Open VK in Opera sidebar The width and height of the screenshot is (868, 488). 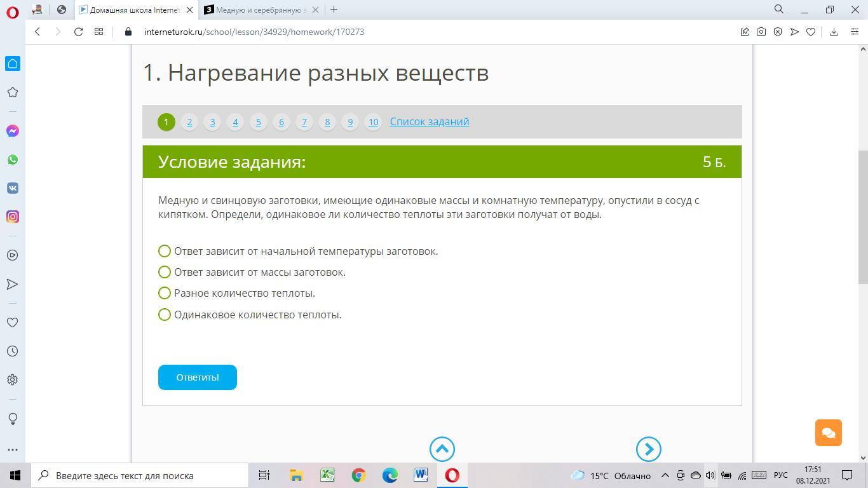(x=13, y=188)
